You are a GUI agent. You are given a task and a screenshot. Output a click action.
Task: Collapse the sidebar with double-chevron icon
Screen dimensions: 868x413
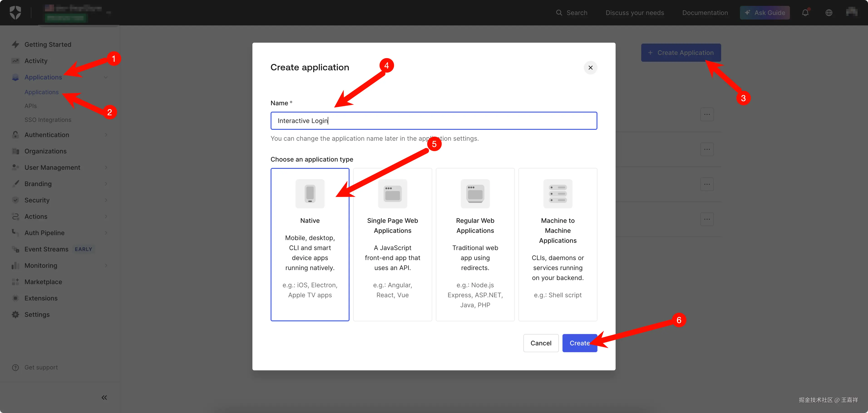[104, 398]
